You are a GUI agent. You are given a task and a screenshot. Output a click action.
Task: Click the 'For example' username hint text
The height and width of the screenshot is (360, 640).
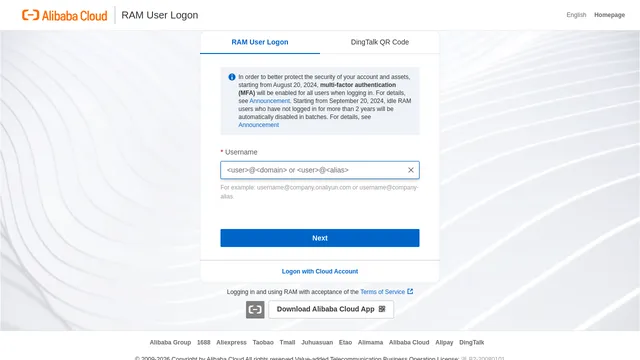(x=319, y=192)
